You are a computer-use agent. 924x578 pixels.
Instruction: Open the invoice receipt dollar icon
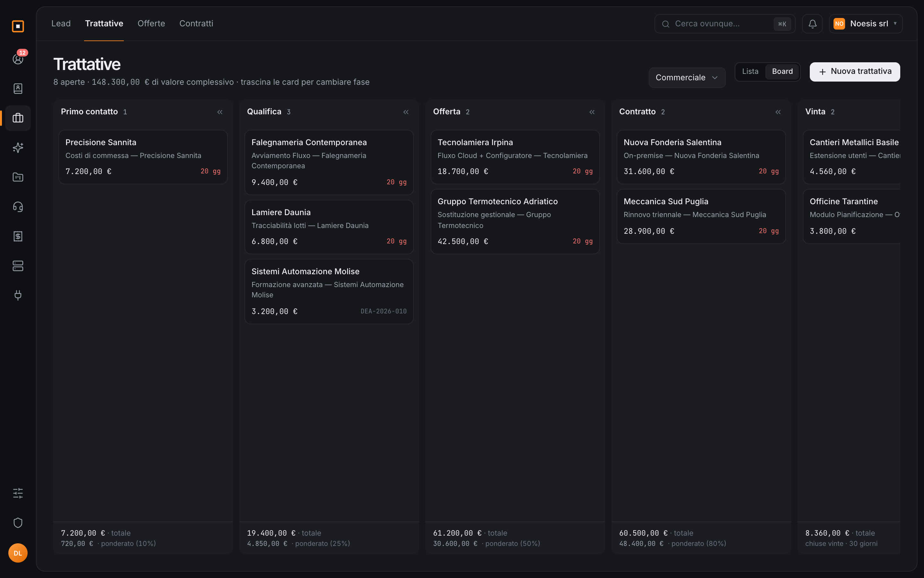[x=18, y=236]
